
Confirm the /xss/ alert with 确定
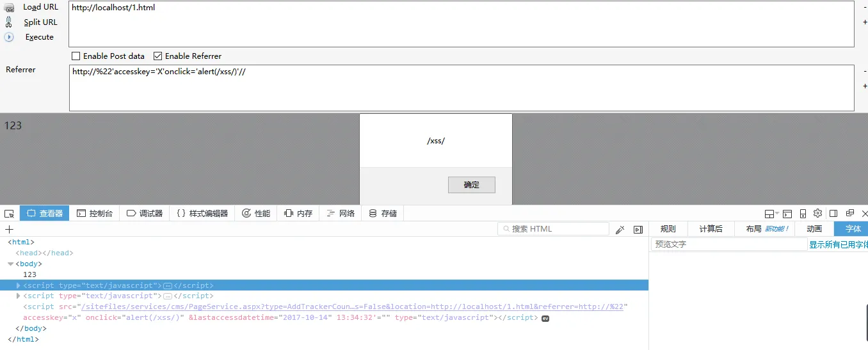[472, 185]
